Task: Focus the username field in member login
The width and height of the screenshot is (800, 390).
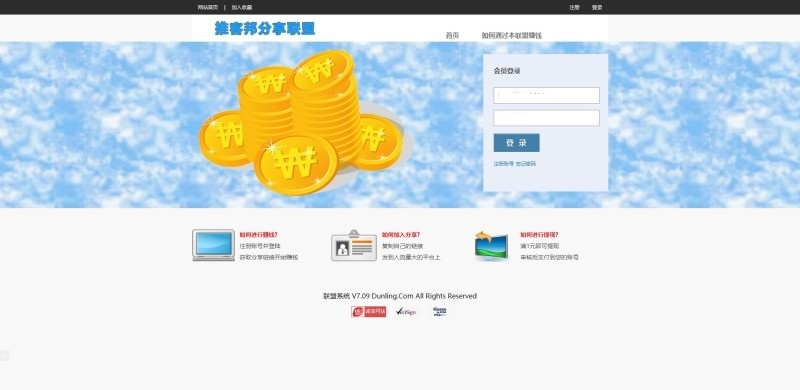Action: point(546,95)
